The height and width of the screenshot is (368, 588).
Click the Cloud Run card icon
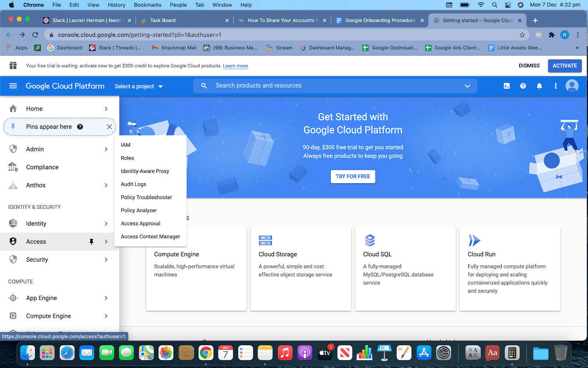(474, 241)
